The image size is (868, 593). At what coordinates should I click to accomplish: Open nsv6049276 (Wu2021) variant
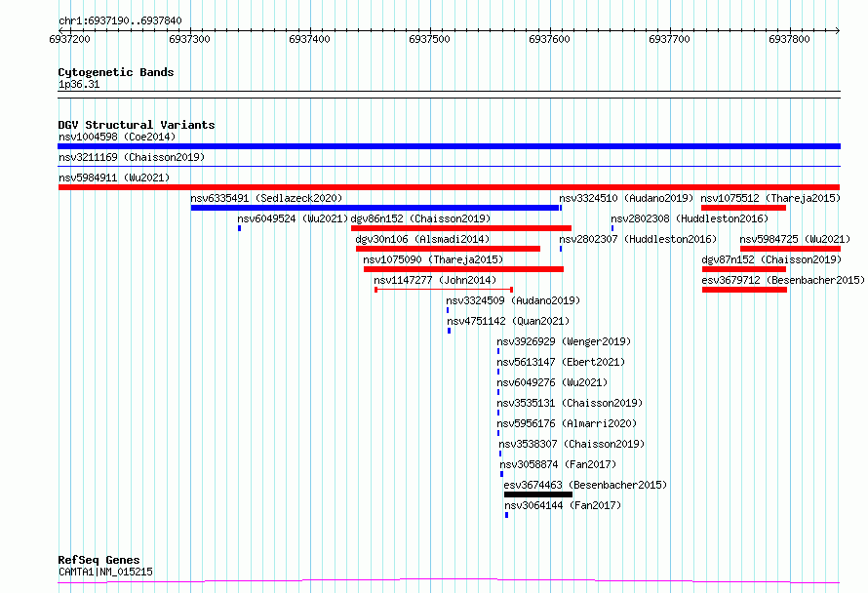click(x=552, y=382)
